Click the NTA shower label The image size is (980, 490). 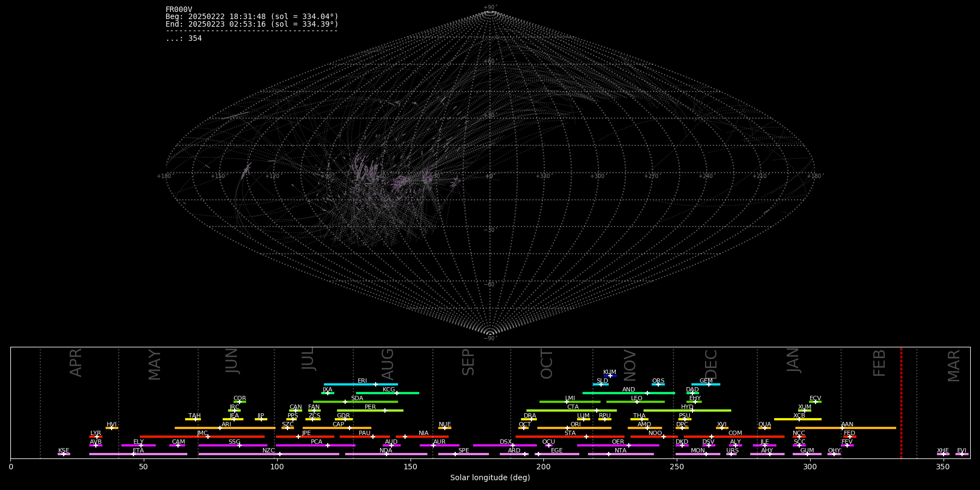tap(621, 451)
